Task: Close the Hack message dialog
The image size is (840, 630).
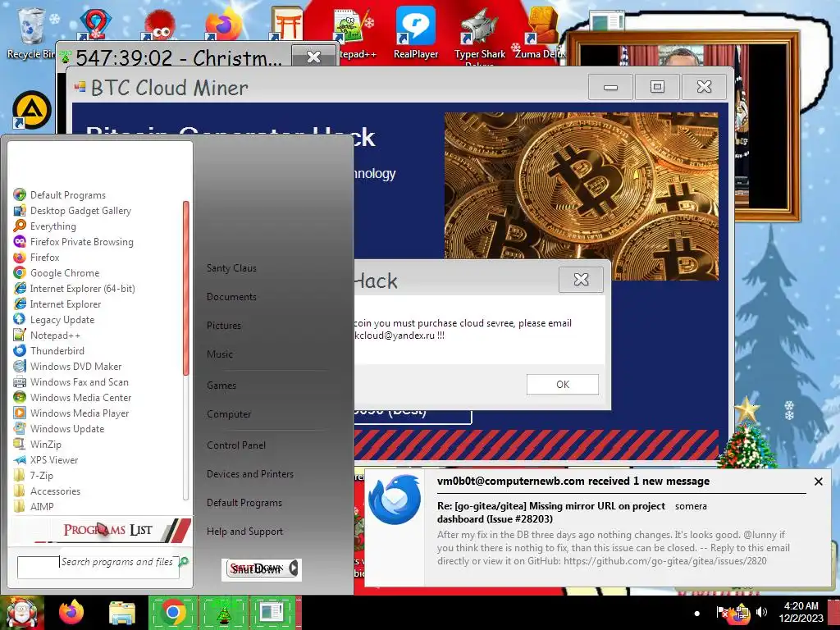Action: coord(582,279)
